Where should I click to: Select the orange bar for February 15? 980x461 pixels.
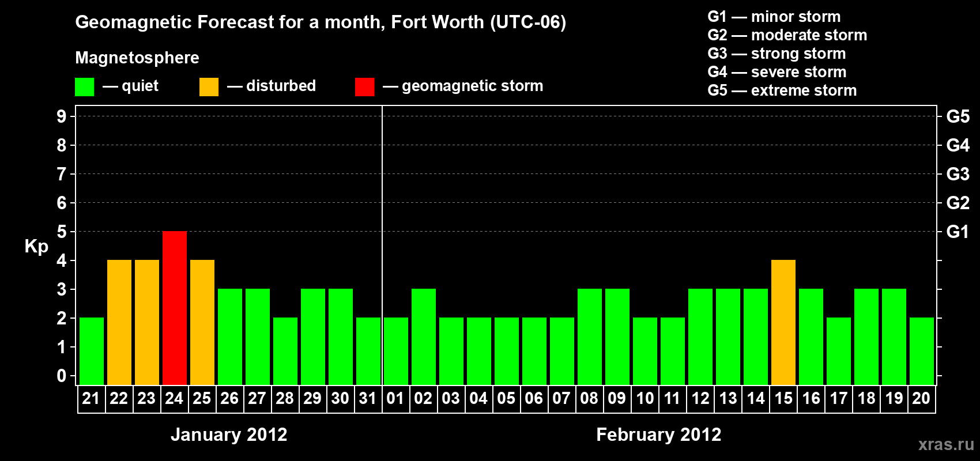pos(783,322)
